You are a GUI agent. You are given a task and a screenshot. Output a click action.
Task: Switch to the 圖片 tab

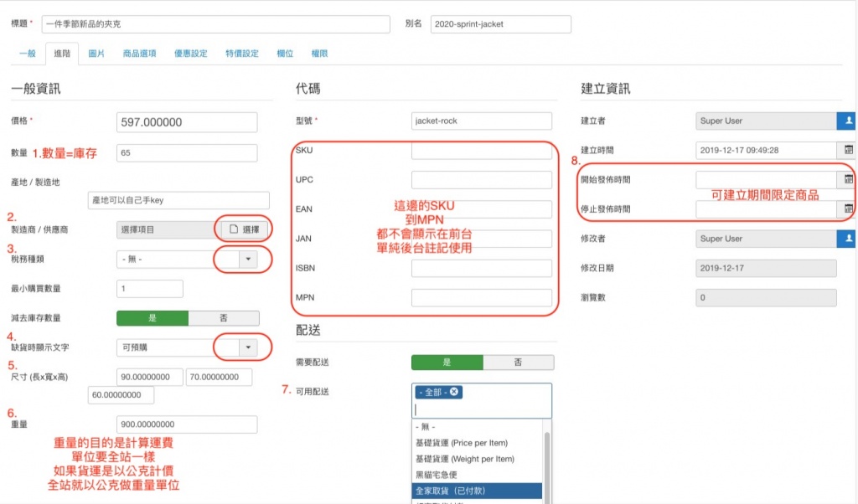(96, 54)
